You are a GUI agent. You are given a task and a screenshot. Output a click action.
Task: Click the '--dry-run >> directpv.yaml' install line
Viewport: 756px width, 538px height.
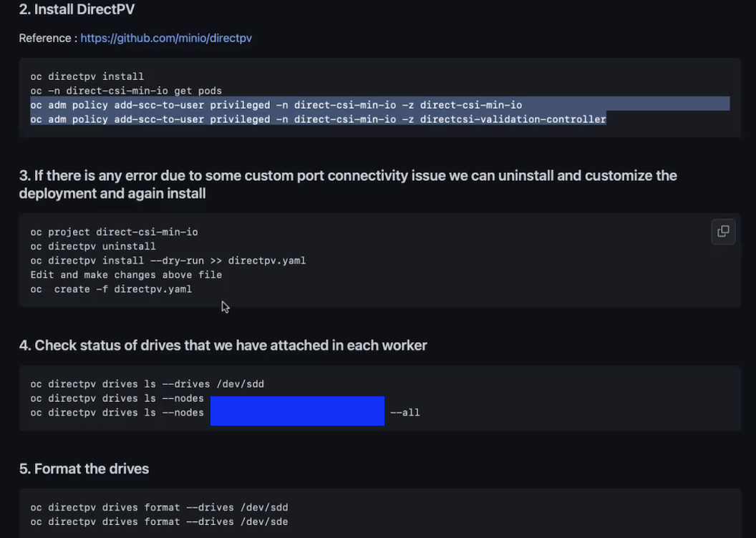pos(168,260)
